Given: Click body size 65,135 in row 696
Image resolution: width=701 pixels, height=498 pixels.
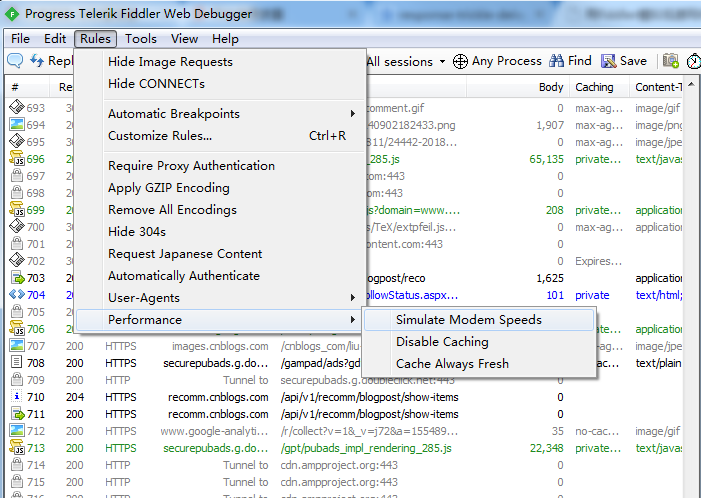Looking at the screenshot, I should [x=546, y=159].
